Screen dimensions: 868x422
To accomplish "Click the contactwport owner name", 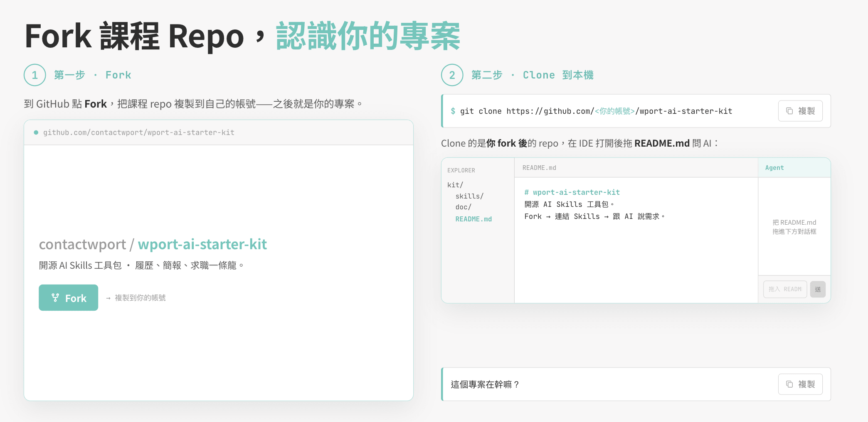I will (x=82, y=244).
